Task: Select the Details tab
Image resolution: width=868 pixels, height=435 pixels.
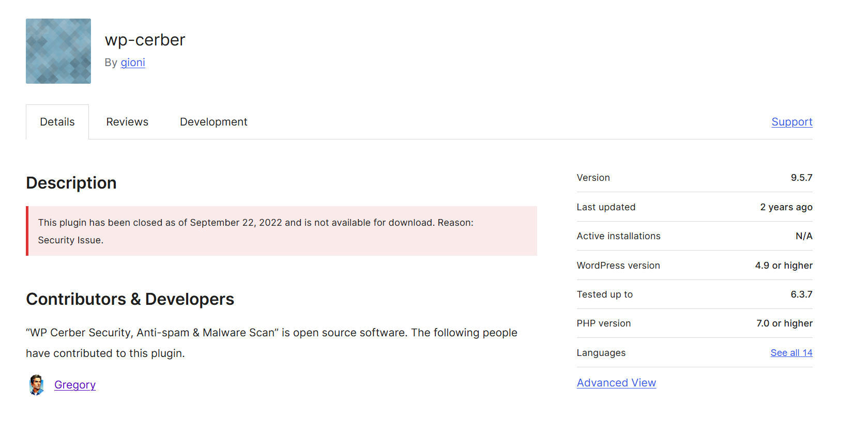Action: pos(57,122)
